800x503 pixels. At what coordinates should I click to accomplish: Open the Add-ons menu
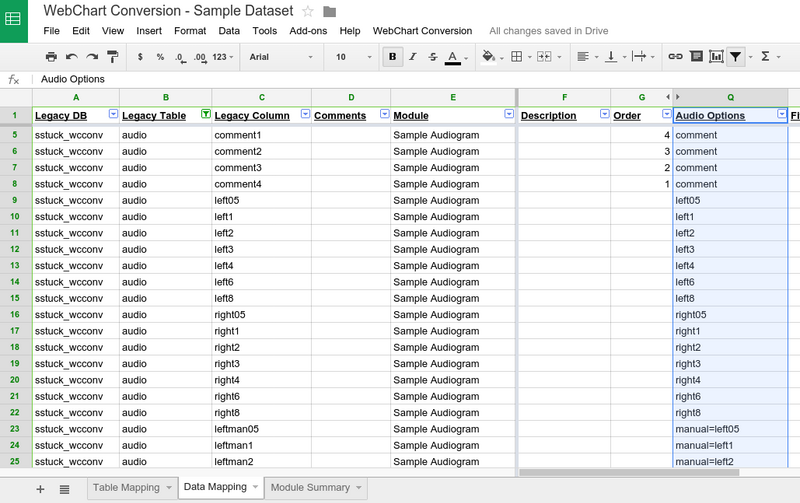pyautogui.click(x=308, y=31)
